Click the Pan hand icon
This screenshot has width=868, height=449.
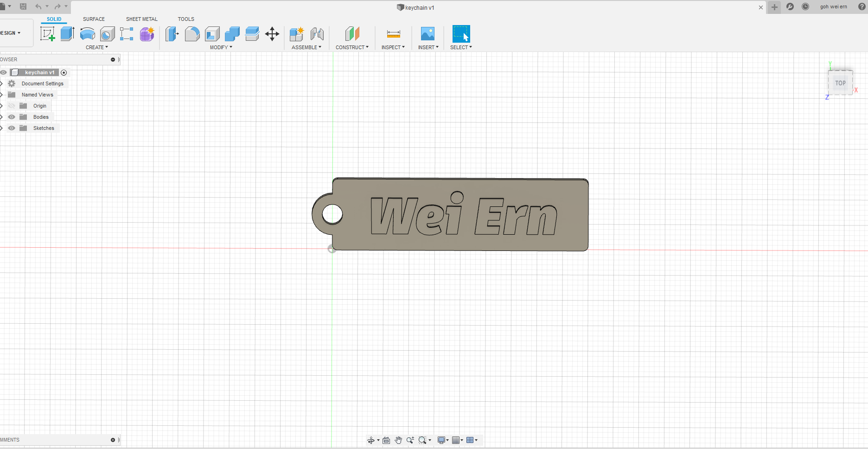pos(398,440)
